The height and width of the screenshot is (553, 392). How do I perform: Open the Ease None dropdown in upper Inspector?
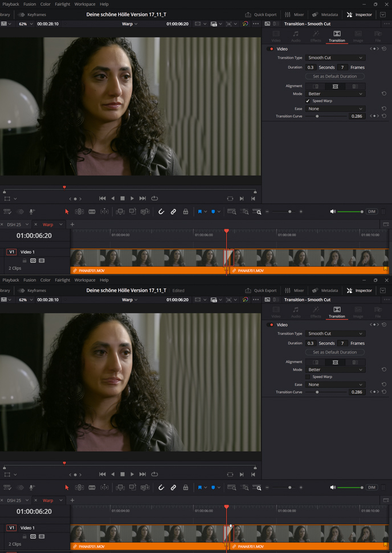335,108
